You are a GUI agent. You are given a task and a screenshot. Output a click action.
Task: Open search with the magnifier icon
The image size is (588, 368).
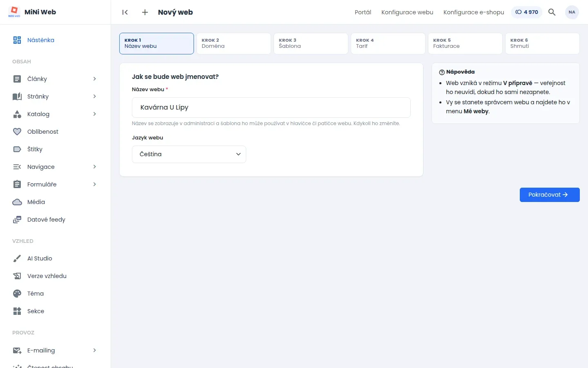coord(552,12)
